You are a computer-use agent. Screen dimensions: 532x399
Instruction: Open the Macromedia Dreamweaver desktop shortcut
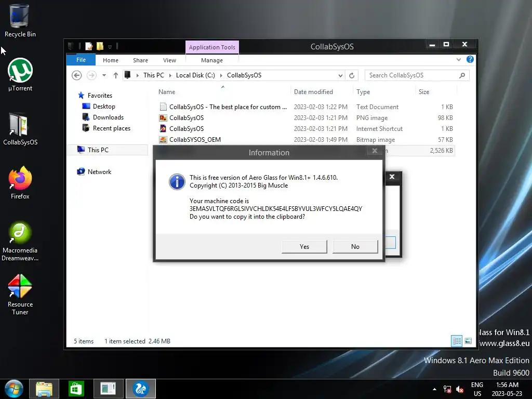point(20,241)
